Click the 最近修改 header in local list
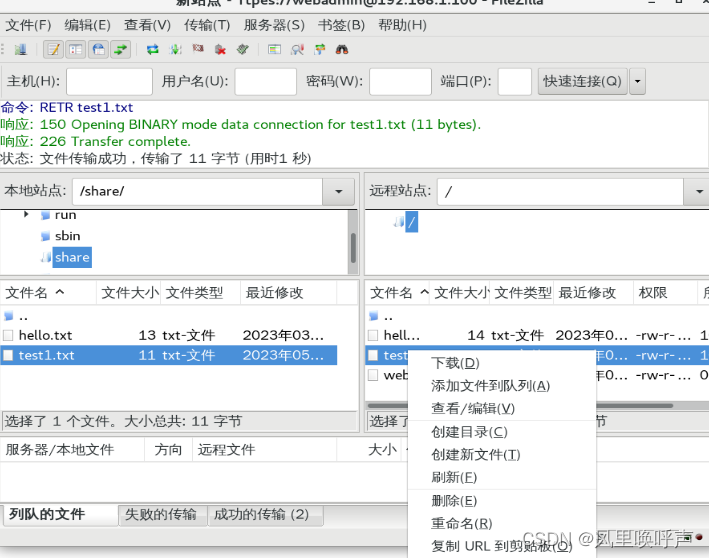709x558 pixels. point(288,293)
